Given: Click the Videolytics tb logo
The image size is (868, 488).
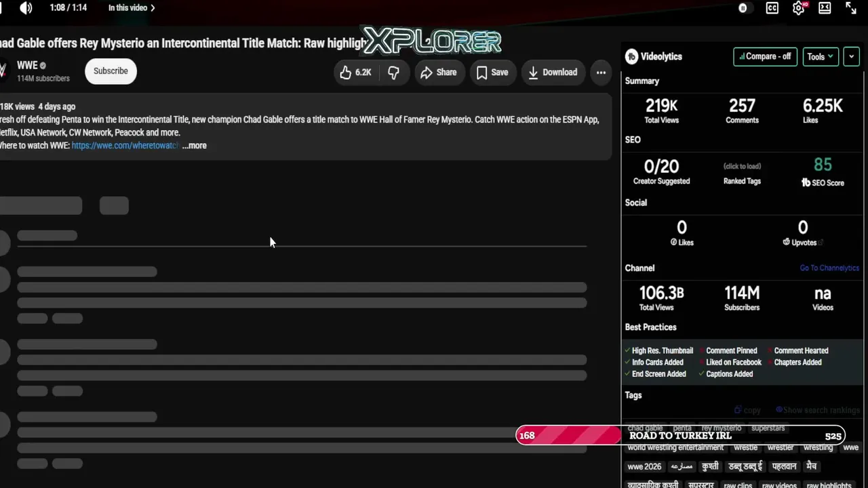Looking at the screenshot, I should point(631,57).
